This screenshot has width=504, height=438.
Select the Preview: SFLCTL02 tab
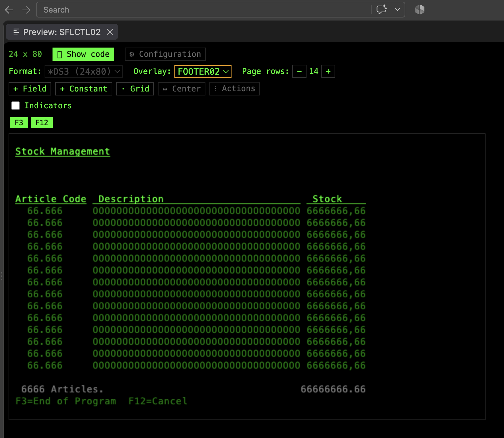[x=62, y=32]
